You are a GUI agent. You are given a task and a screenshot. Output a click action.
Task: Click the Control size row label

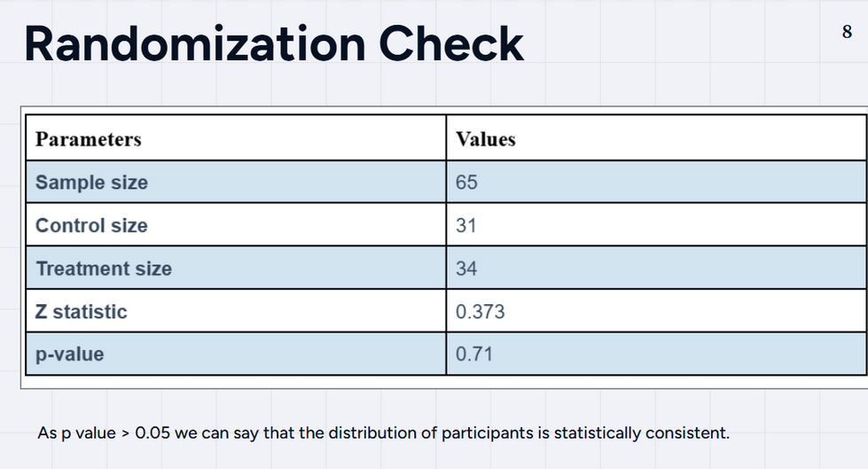click(x=92, y=225)
